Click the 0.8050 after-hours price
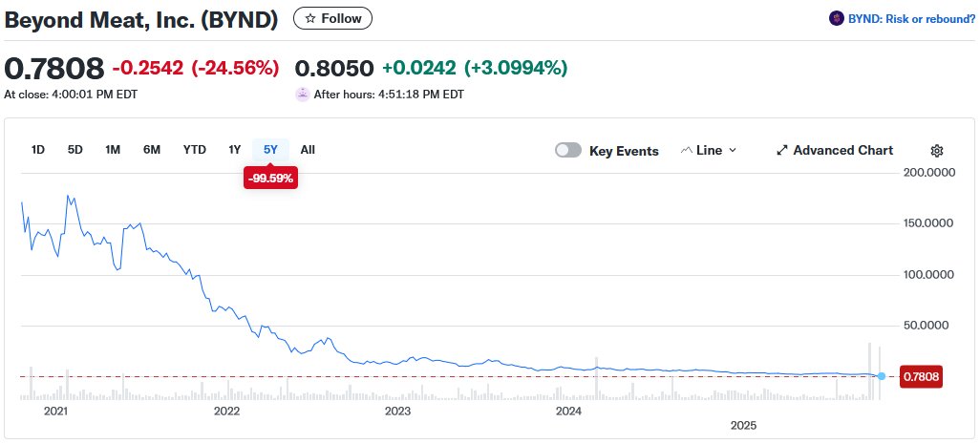This screenshot has height=444, width=980. click(x=334, y=68)
